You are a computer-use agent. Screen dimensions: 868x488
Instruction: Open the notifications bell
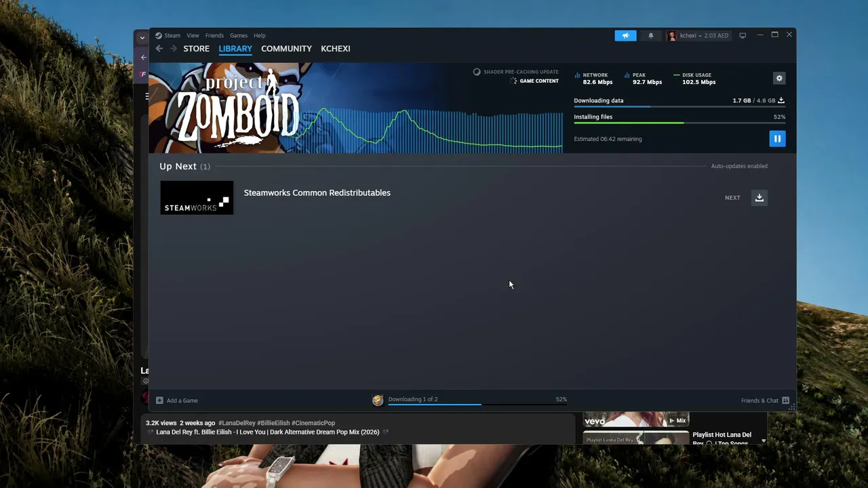(x=651, y=35)
